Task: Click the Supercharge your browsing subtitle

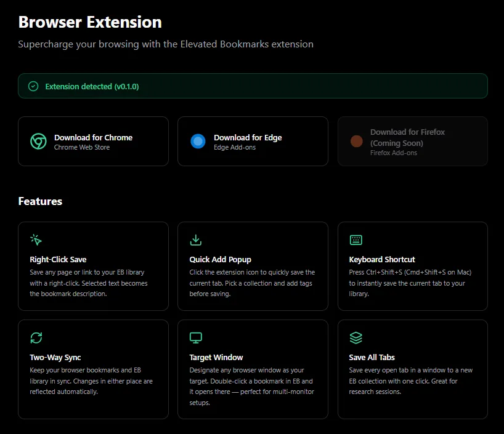Action: point(166,44)
